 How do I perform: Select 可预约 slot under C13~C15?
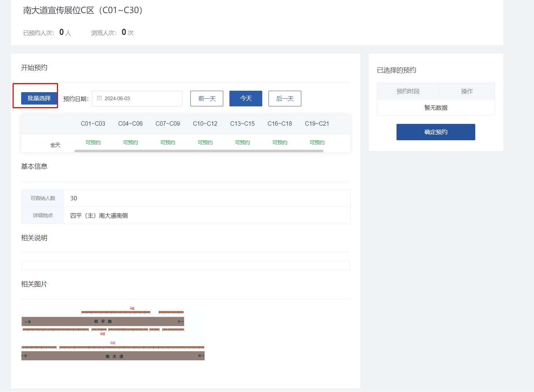242,142
